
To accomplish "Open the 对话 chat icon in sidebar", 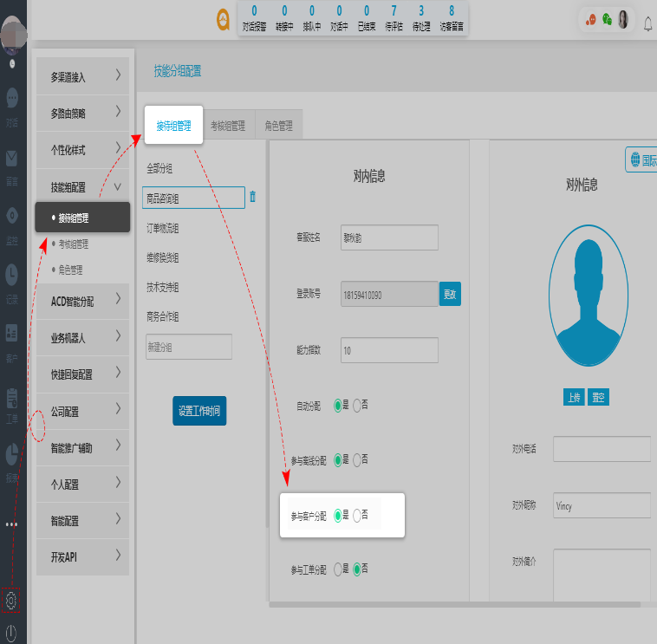I will click(12, 99).
